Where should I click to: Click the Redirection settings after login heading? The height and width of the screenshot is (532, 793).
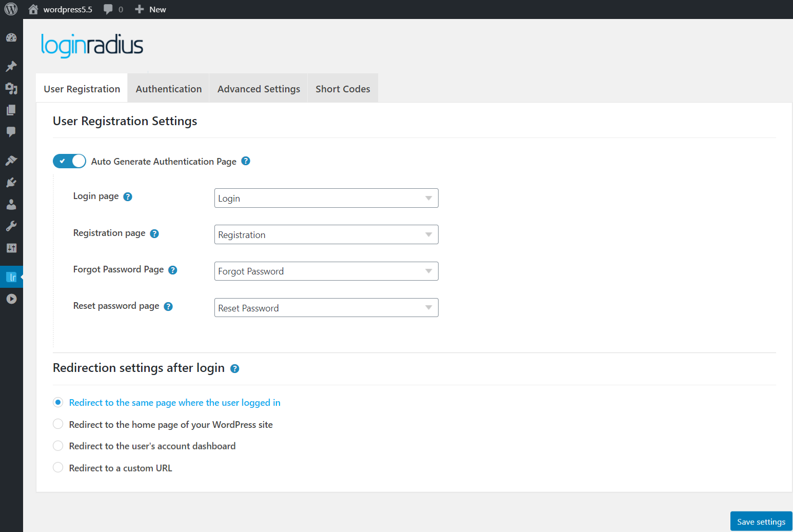point(138,368)
